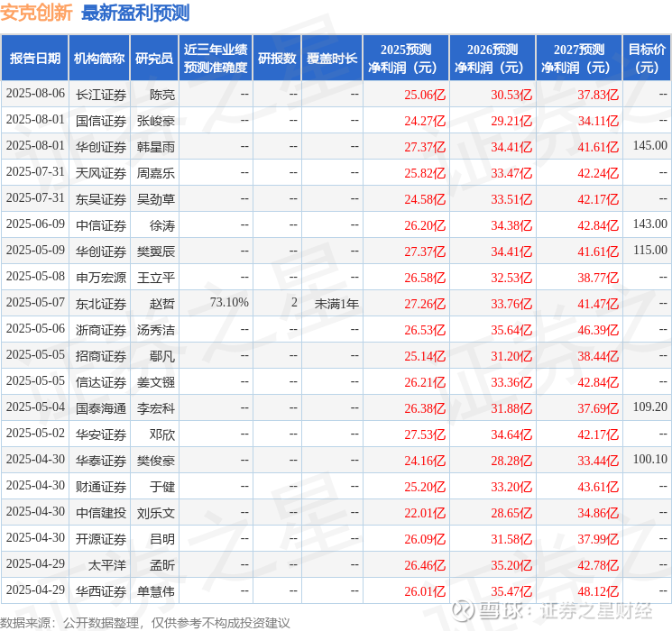
Task: Click target price 115.00
Action: coord(650,251)
